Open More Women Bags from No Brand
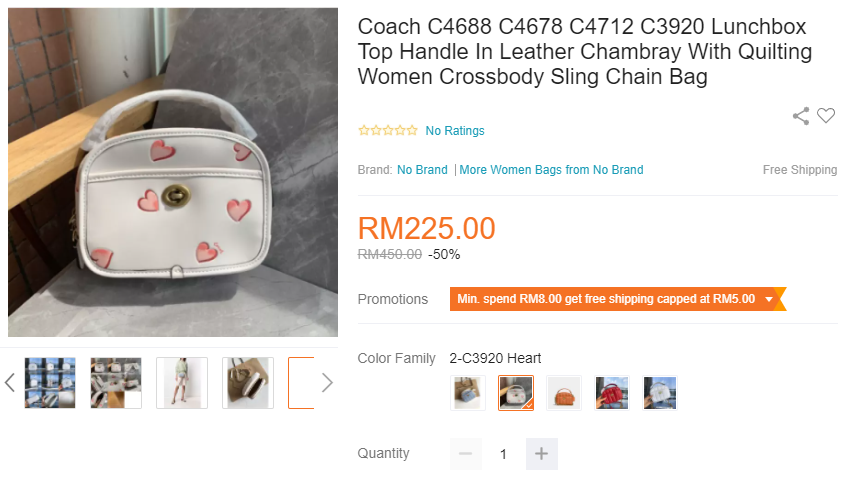Image resolution: width=853 pixels, height=480 pixels. pyautogui.click(x=551, y=170)
